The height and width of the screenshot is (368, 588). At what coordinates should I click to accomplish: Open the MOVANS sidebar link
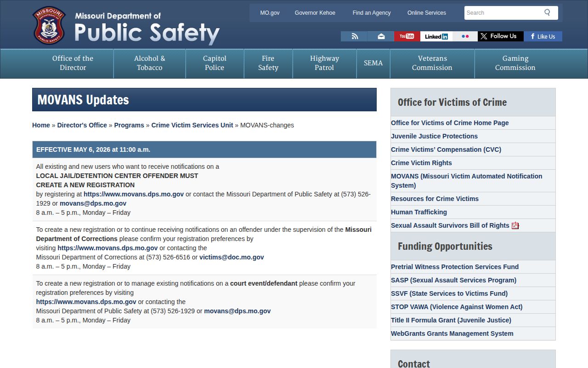point(466,181)
